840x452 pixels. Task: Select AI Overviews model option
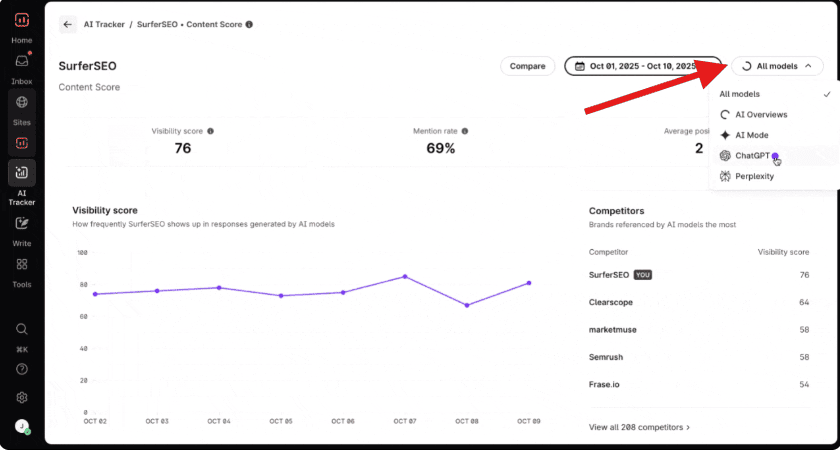tap(774, 115)
